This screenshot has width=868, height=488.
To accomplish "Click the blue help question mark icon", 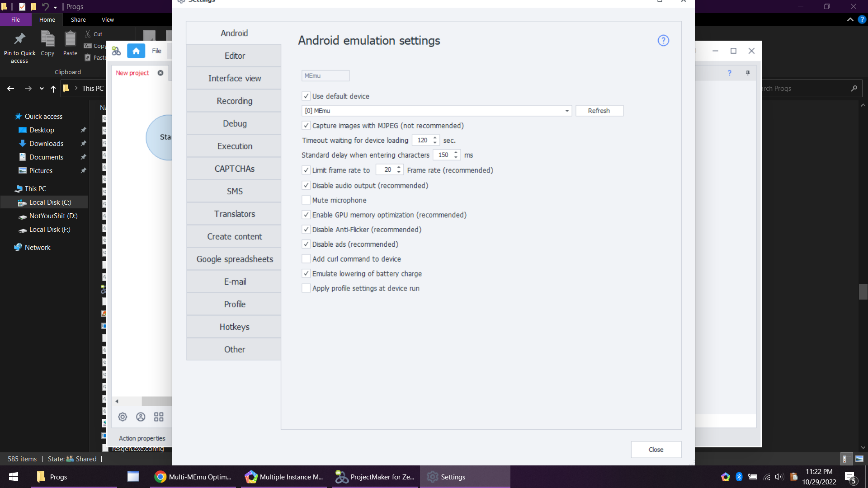I will [663, 41].
